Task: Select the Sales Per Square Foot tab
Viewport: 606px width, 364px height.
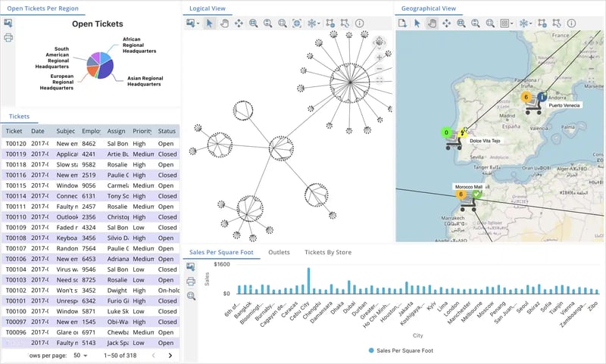Action: [x=221, y=252]
